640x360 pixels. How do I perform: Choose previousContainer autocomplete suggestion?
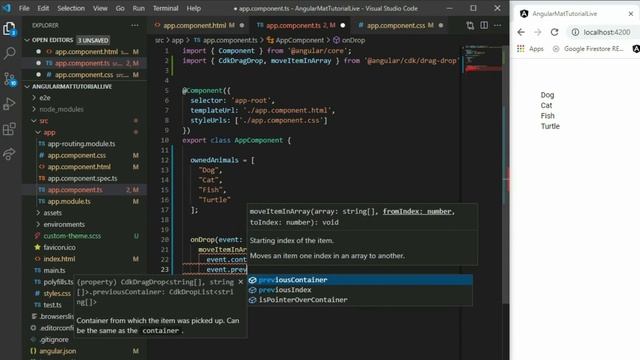tap(360, 280)
